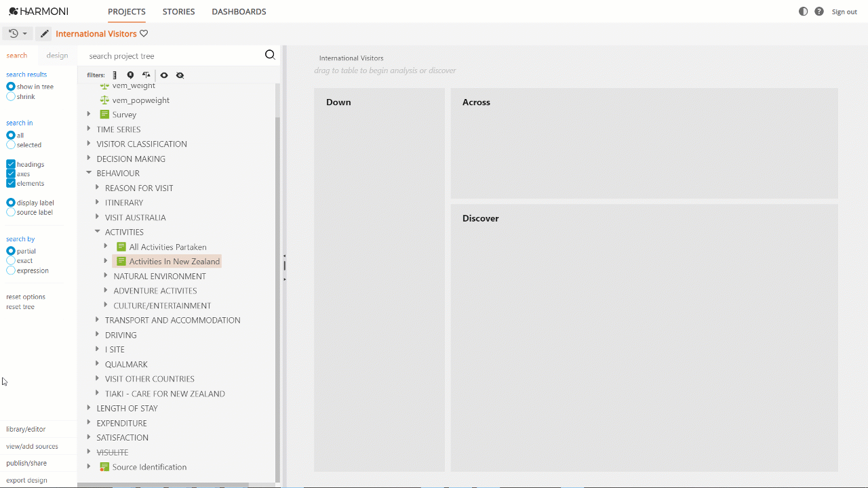Image resolution: width=868 pixels, height=488 pixels.
Task: Uncheck the headings checkbox
Action: (x=11, y=165)
